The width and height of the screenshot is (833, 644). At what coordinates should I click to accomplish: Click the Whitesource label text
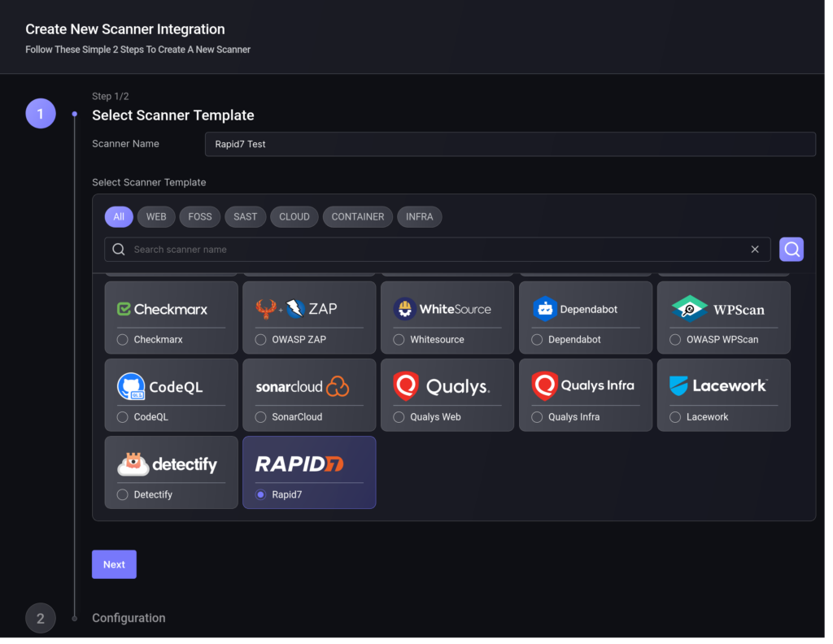[437, 340]
